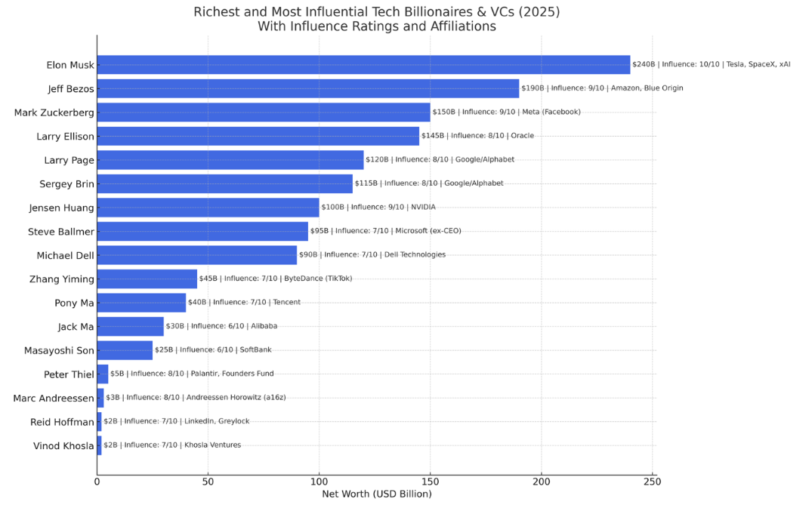The height and width of the screenshot is (508, 812).
Task: Click the 'LinkedIn, Greylock' annotation
Action: click(217, 421)
